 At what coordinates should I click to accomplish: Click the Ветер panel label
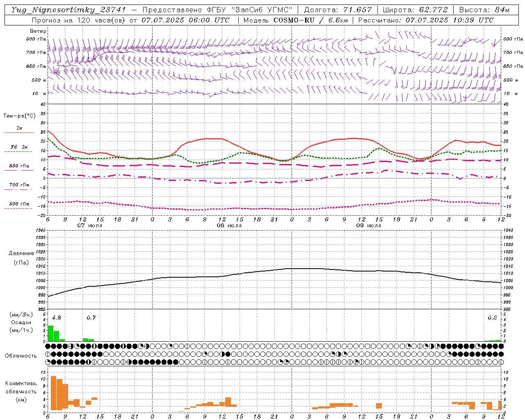38,31
